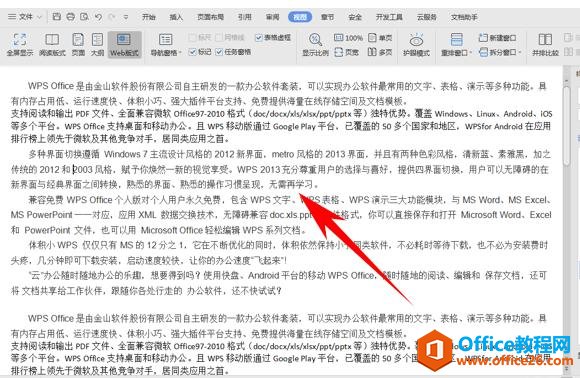This screenshot has height=378, width=580.
Task: Click "Google Play" in the first text block
Action: (x=294, y=126)
